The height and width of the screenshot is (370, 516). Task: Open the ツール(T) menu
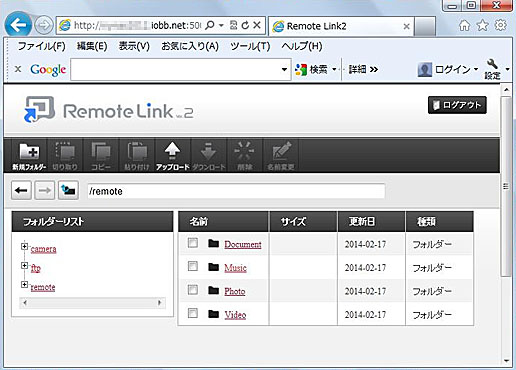pos(250,46)
